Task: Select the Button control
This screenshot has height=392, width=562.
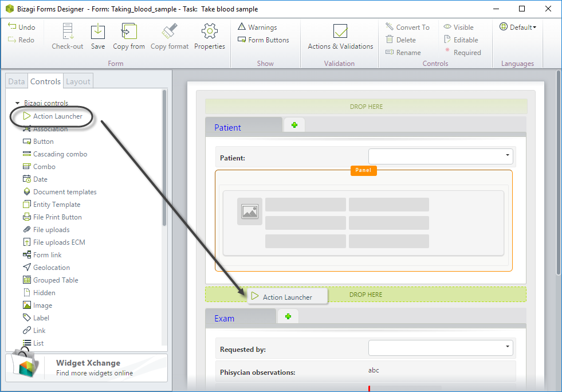Action: (x=38, y=142)
